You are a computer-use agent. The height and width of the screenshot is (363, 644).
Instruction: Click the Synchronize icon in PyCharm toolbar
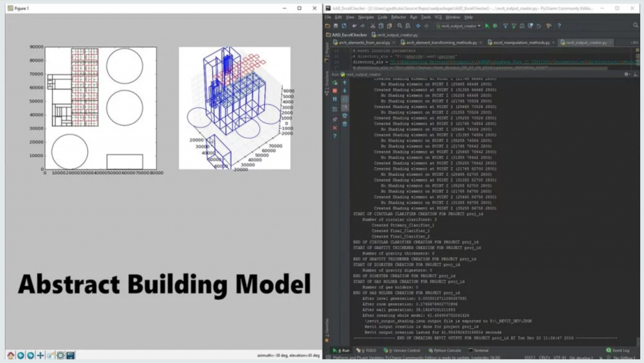point(344,26)
